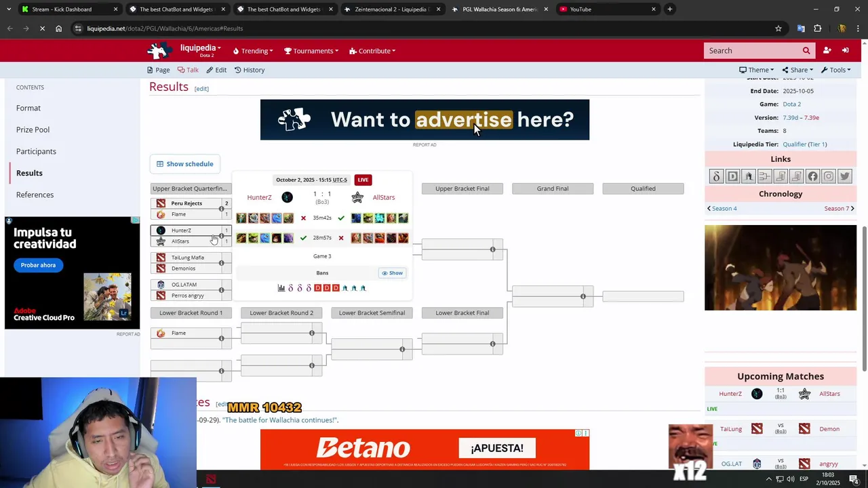
Task: Click the ¡APUESTA! Betano ad button
Action: (497, 448)
